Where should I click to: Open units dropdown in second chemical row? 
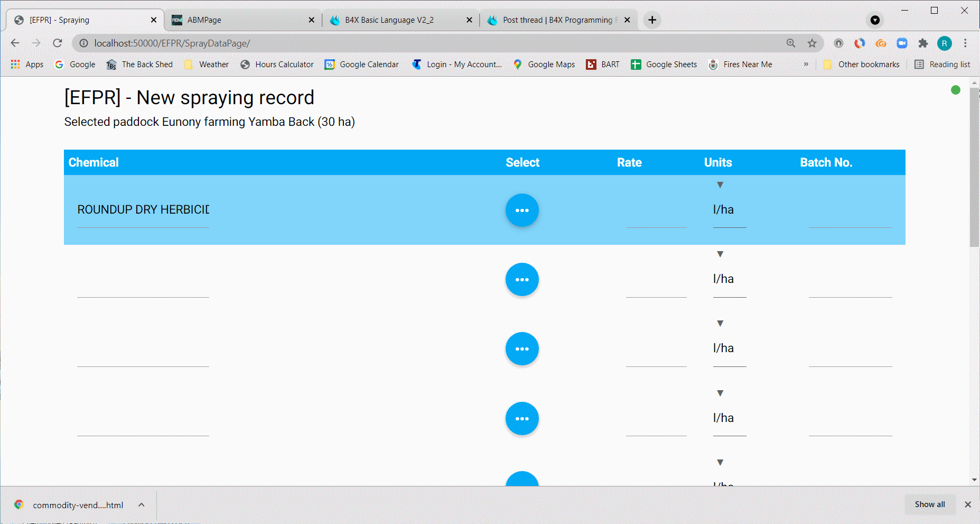click(x=730, y=279)
